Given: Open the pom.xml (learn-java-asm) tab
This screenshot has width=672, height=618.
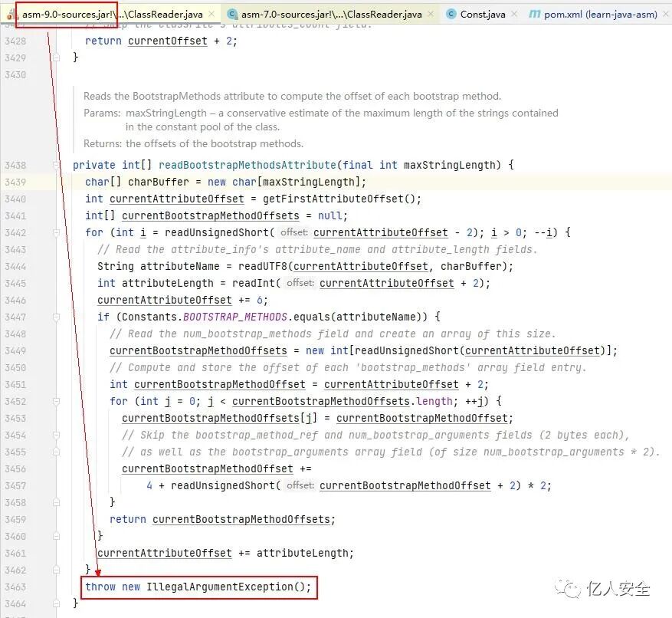Looking at the screenshot, I should (x=600, y=15).
